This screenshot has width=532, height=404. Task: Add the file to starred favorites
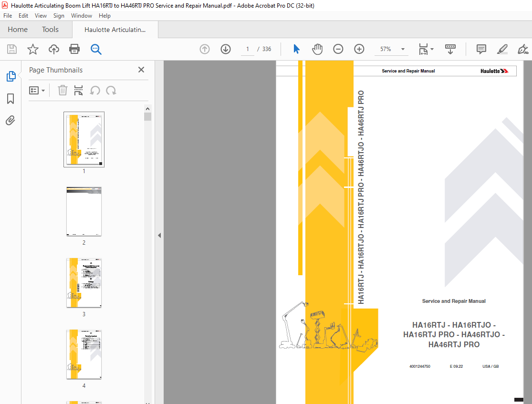pyautogui.click(x=33, y=49)
